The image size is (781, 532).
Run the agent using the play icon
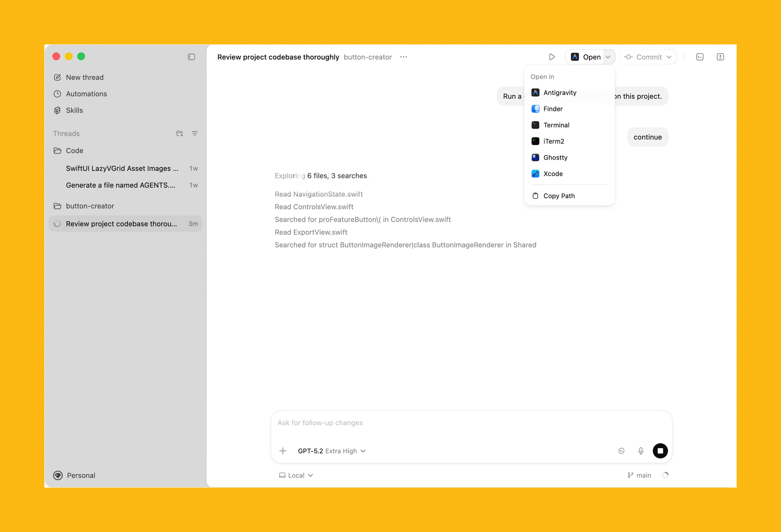click(x=552, y=57)
